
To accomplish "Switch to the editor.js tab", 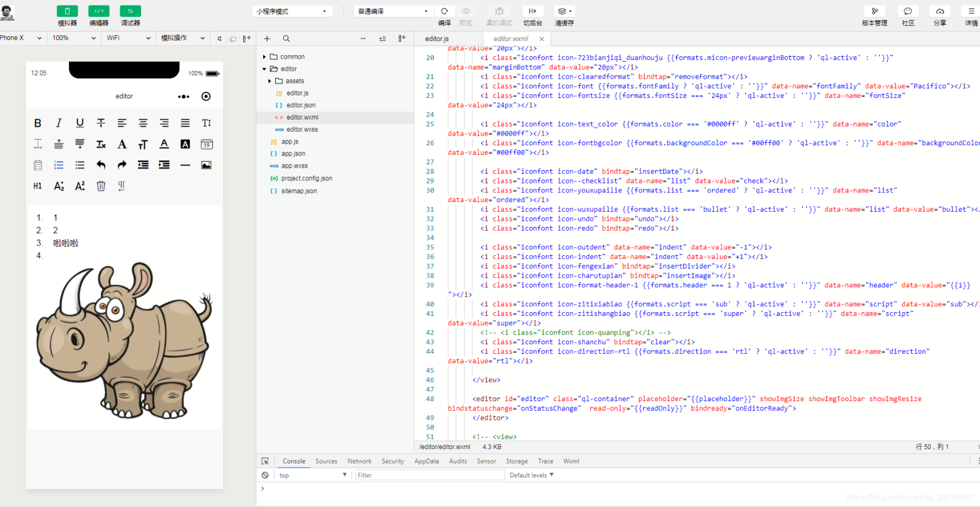I will click(437, 39).
